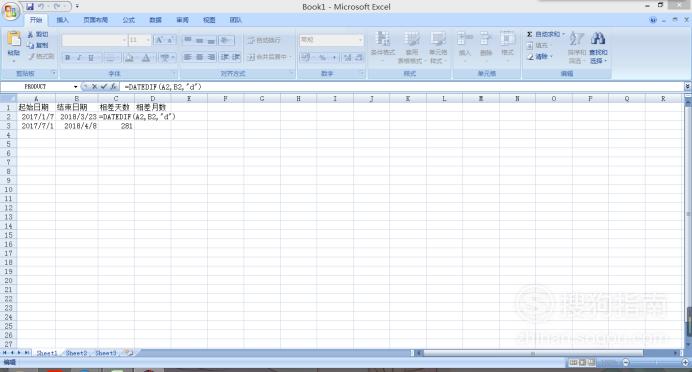Open the font size dropdown showing 11
The height and width of the screenshot is (372, 692).
[x=139, y=40]
